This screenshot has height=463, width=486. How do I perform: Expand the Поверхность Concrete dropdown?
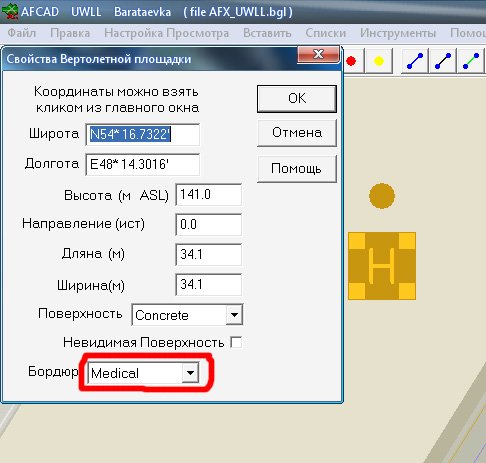coord(234,315)
